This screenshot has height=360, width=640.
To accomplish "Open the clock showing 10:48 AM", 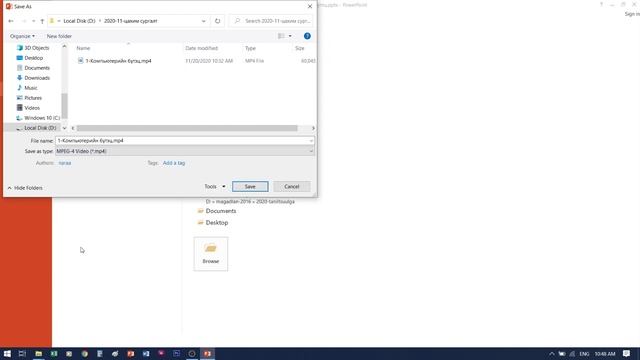I will (604, 354).
